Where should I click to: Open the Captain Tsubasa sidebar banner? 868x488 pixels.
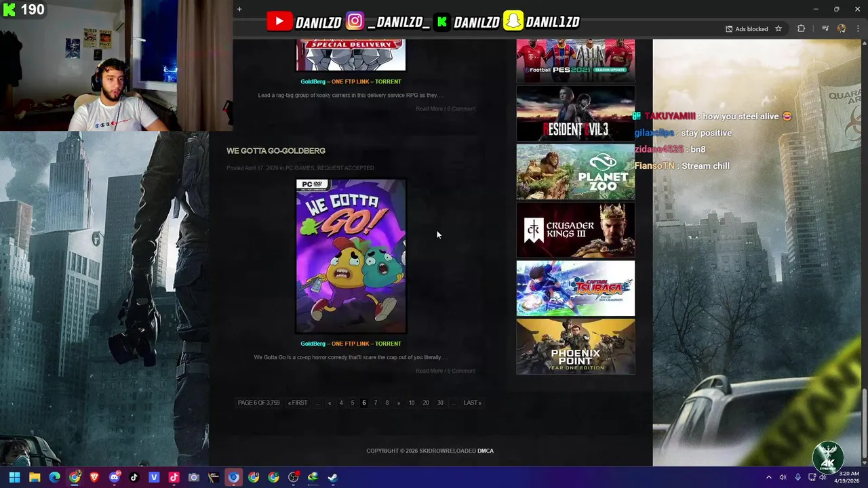[576, 288]
